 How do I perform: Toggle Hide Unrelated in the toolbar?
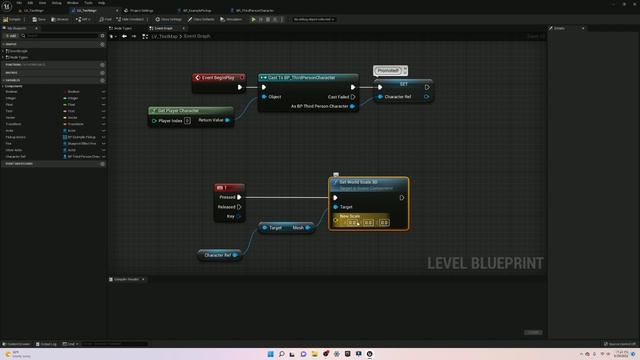tap(130, 19)
